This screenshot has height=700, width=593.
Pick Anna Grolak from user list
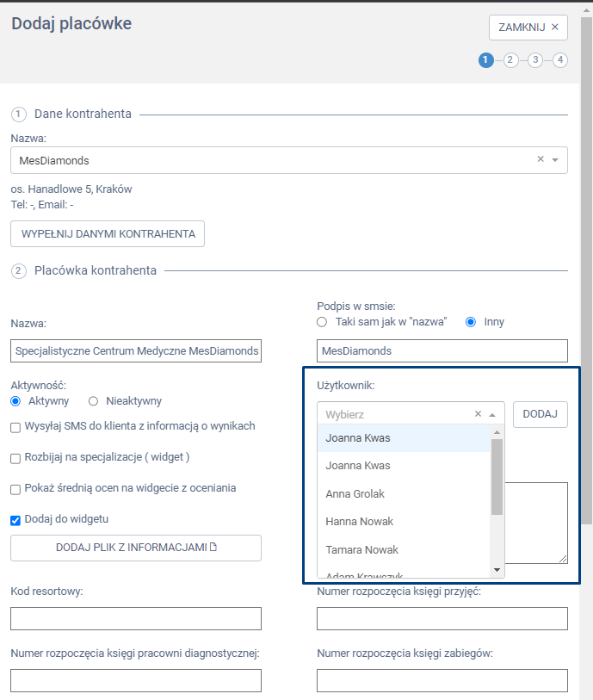[355, 494]
